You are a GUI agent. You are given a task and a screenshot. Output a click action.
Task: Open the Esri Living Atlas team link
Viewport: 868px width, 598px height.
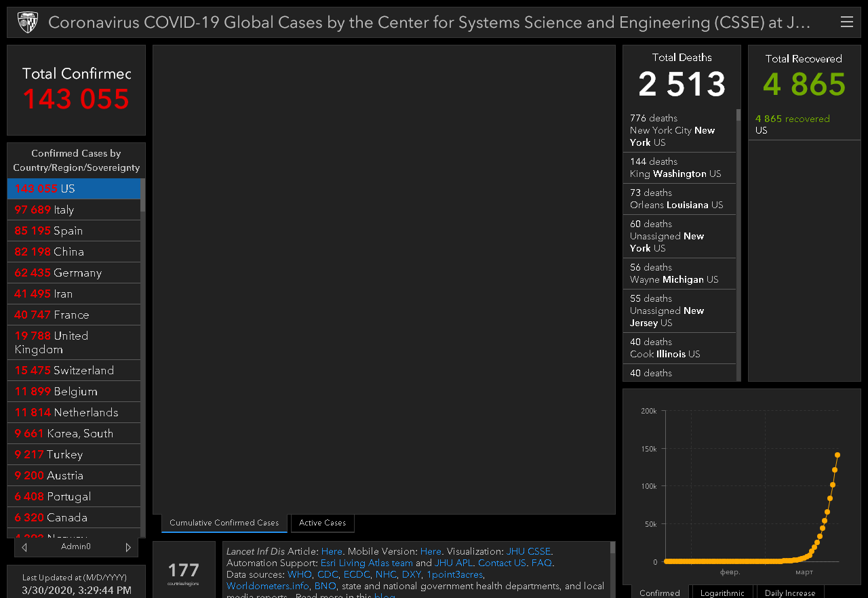(367, 563)
